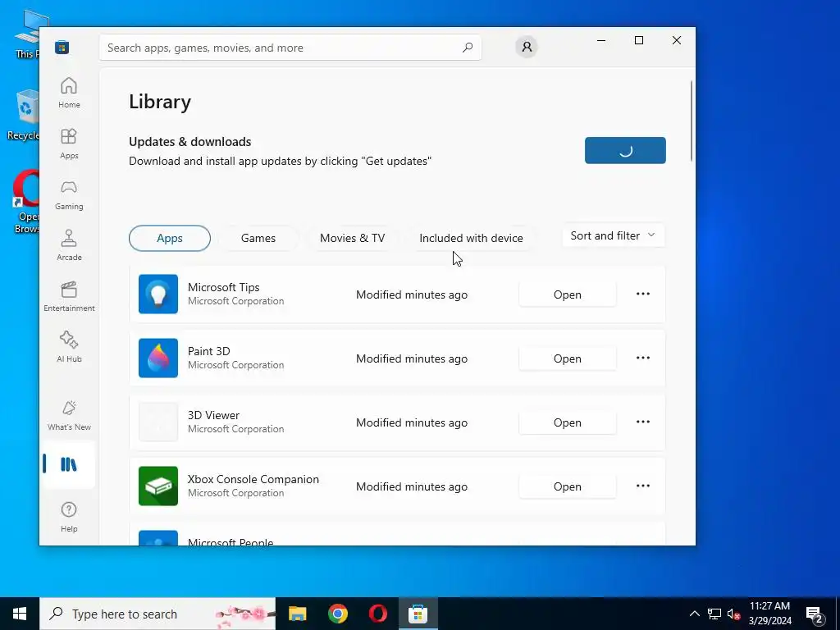Go to Home in the Store sidebar
The height and width of the screenshot is (630, 840).
pyautogui.click(x=69, y=93)
